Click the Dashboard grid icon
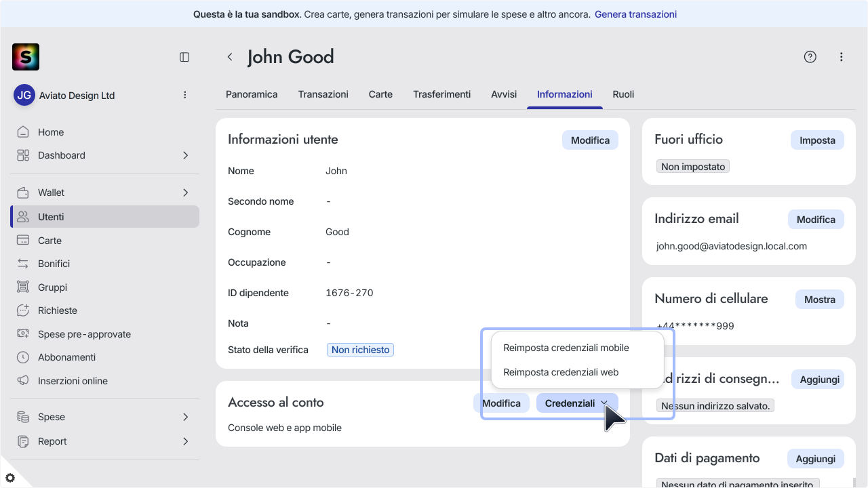Screen dimensions: 868x488 [23, 155]
